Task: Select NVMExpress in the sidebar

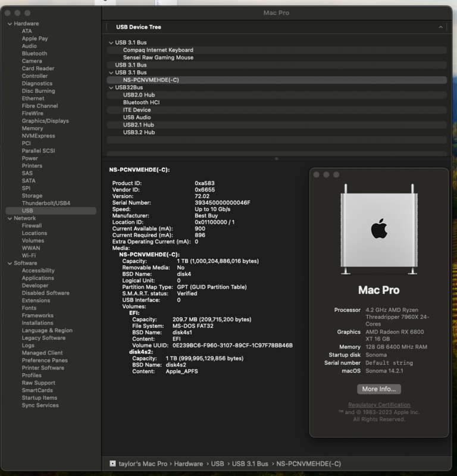Action: coord(38,136)
